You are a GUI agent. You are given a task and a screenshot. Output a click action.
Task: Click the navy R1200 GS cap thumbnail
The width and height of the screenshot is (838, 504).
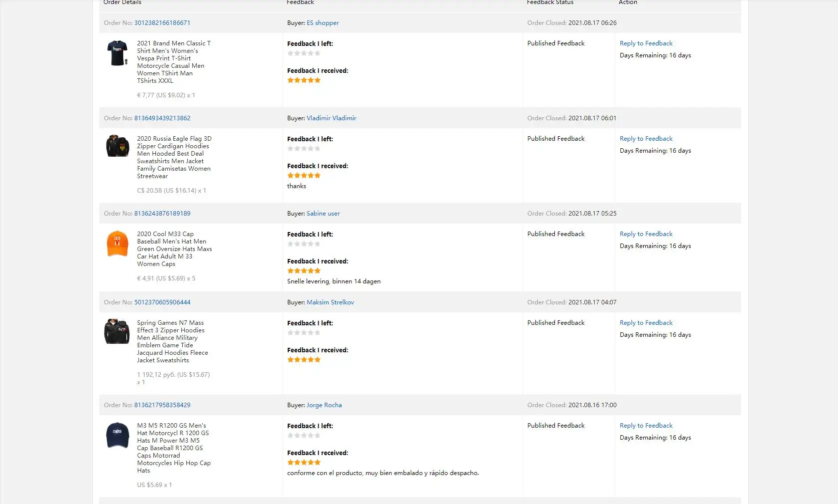[x=117, y=435]
